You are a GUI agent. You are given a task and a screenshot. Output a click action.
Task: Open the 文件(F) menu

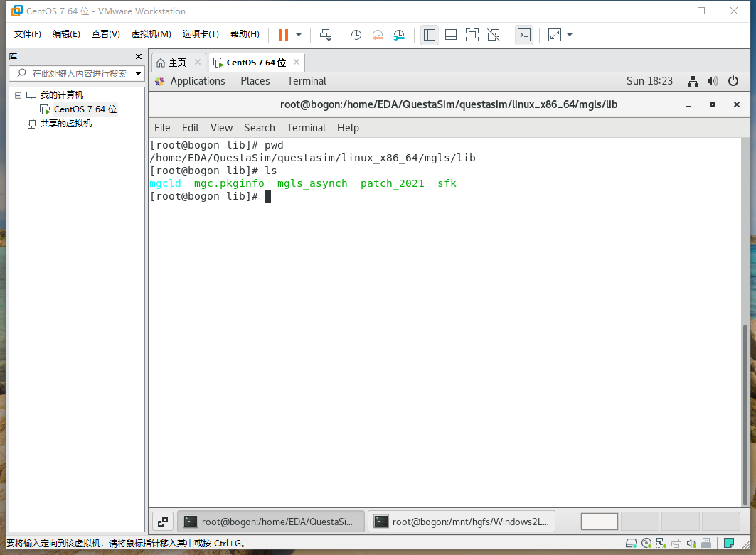tap(28, 33)
